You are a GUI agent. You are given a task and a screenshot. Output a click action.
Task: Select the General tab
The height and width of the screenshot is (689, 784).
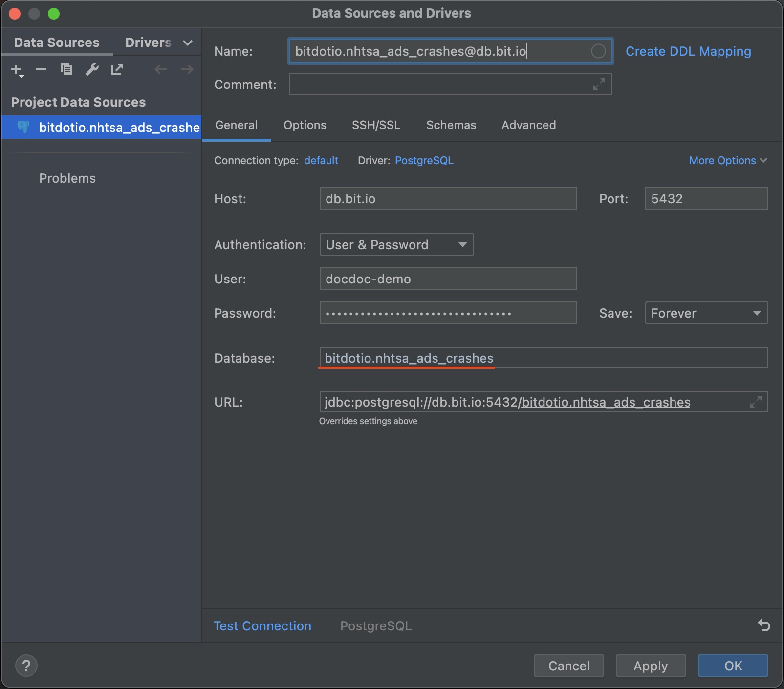236,125
